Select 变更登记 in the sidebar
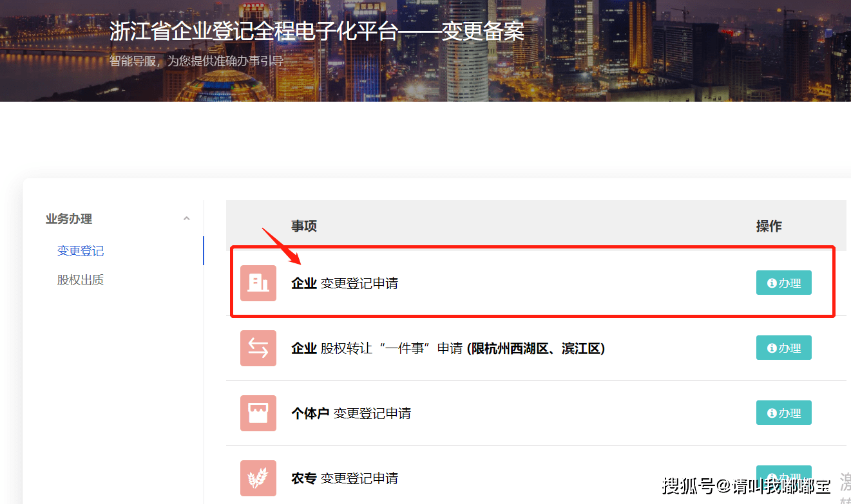The height and width of the screenshot is (504, 851). point(81,251)
